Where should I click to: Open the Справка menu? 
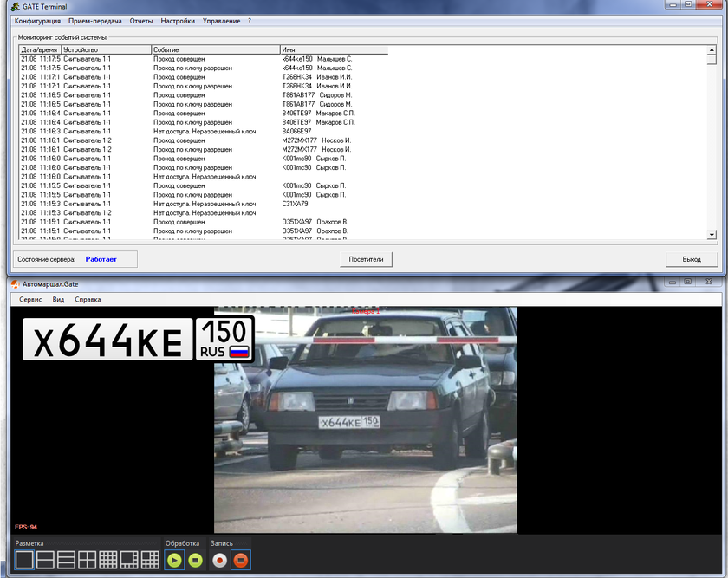[88, 300]
